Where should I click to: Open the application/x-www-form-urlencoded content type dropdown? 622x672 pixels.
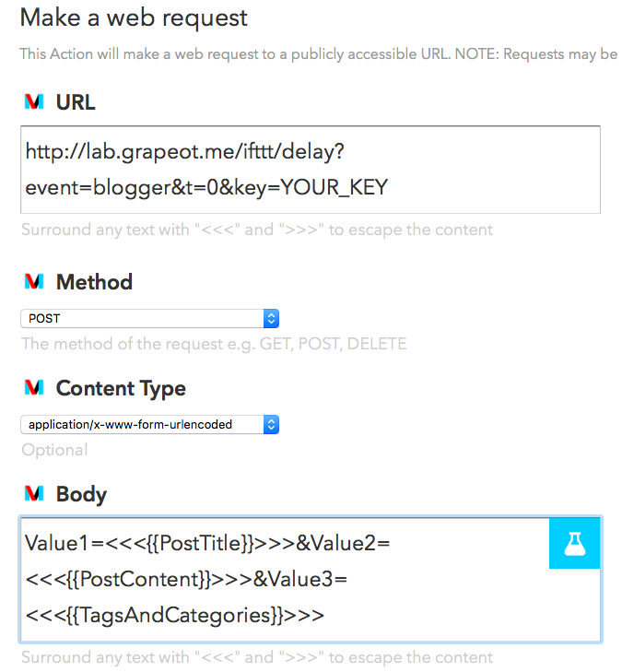(x=149, y=424)
